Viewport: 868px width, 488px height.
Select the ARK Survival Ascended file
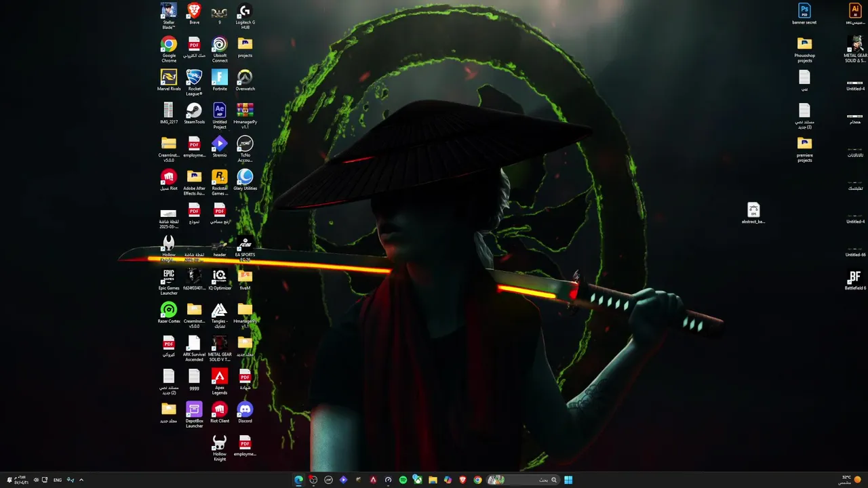point(194,348)
